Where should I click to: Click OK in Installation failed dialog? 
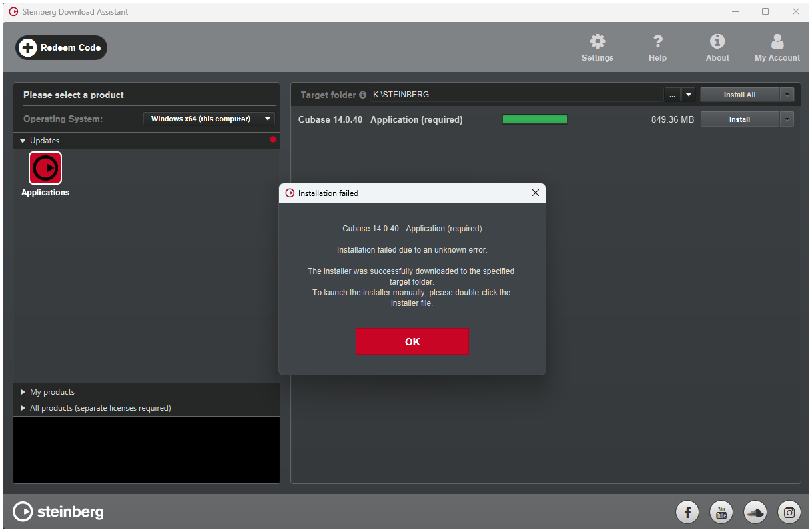tap(412, 341)
